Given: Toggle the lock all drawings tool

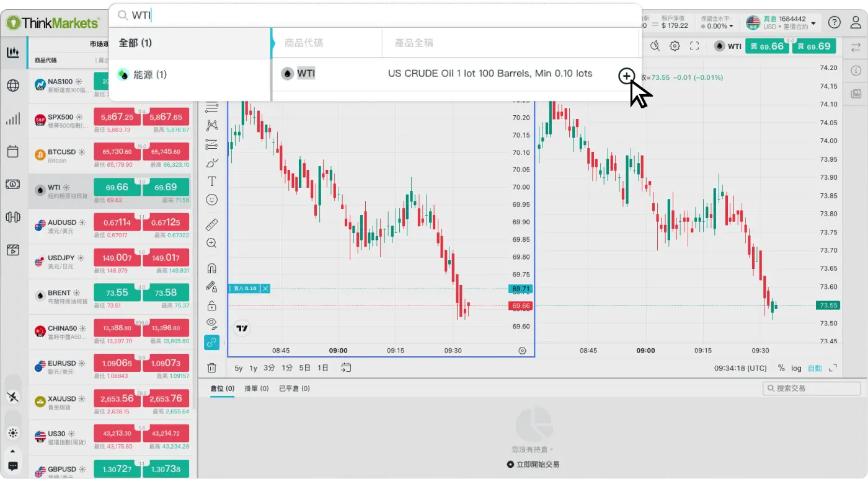Looking at the screenshot, I should 211,305.
